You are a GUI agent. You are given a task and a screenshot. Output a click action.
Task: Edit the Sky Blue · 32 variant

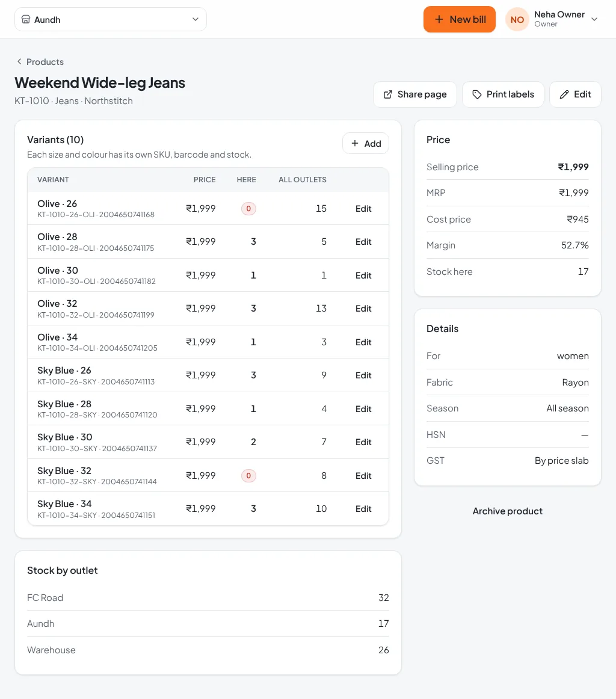coord(363,476)
